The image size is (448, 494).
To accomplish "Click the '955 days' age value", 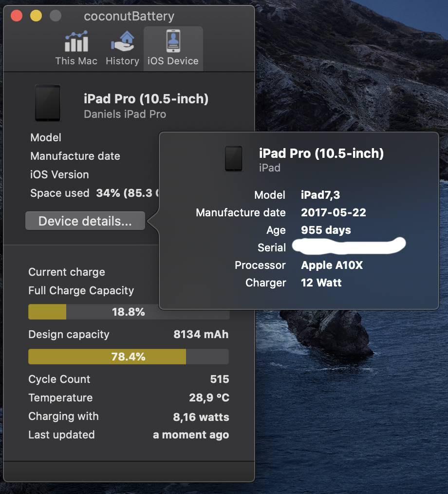I will click(x=326, y=230).
